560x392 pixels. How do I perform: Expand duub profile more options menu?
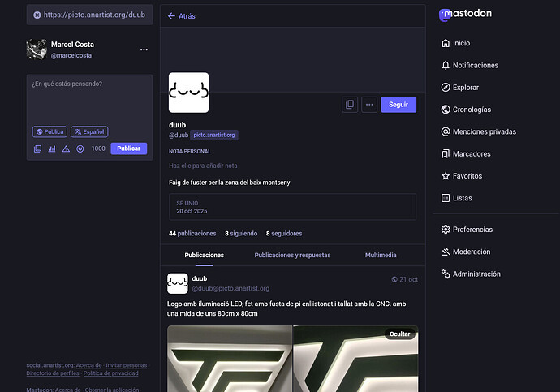pyautogui.click(x=369, y=105)
